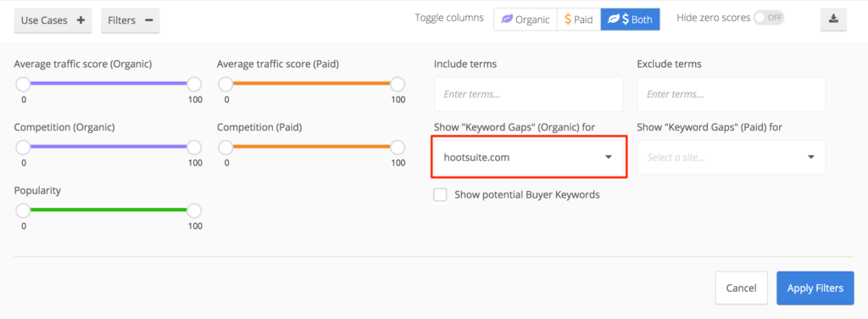Apply the selected filters
This screenshot has width=868, height=319.
pos(815,288)
